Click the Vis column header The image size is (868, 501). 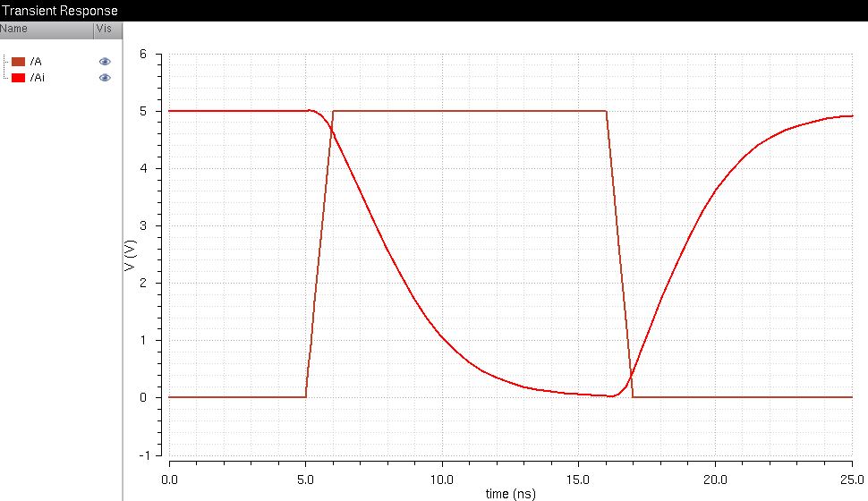(x=108, y=30)
